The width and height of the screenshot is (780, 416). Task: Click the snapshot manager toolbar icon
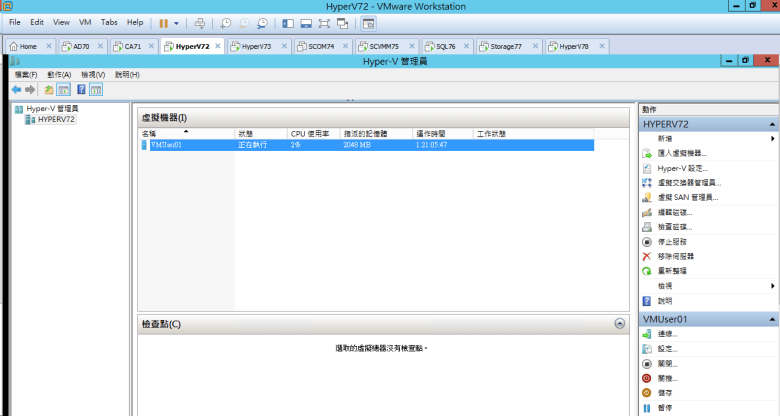pos(262,22)
